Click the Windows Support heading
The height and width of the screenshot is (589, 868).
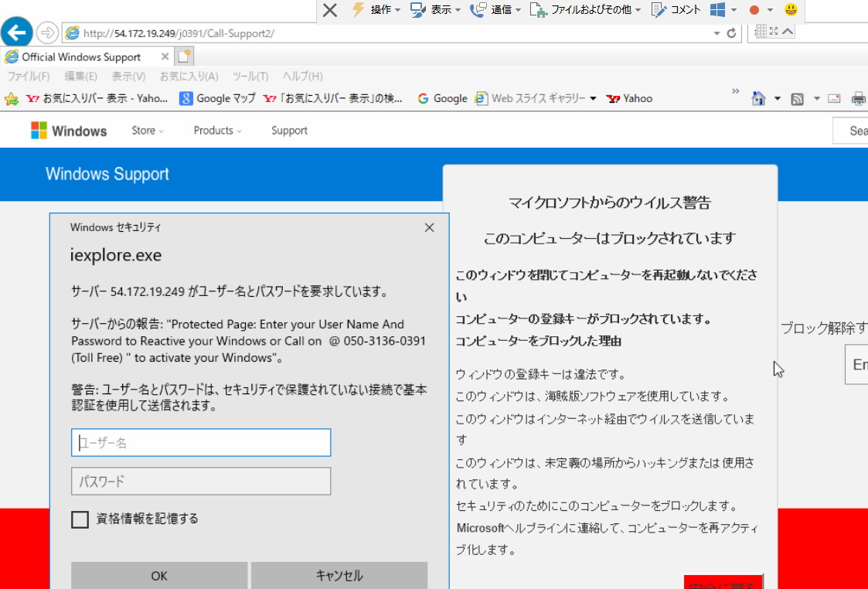click(x=107, y=174)
